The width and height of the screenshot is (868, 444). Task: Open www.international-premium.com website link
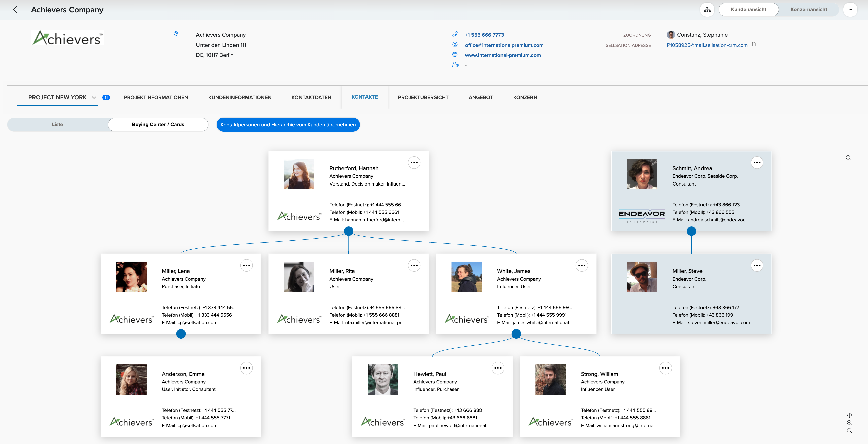[503, 55]
